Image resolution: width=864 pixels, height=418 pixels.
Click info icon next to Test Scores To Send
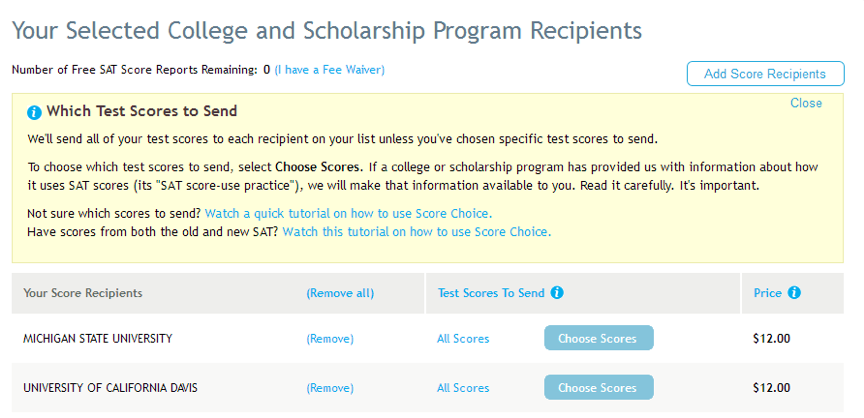click(557, 293)
